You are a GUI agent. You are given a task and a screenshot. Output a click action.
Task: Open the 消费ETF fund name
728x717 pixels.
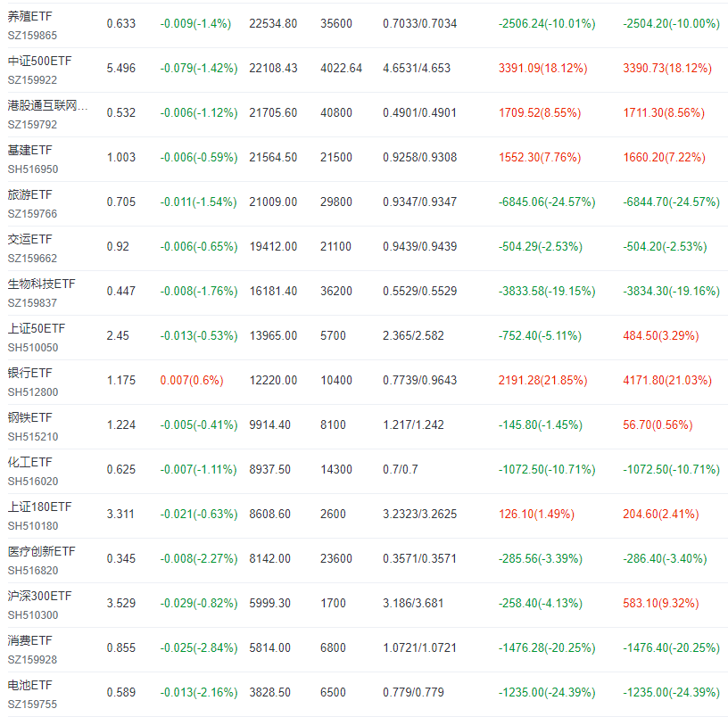click(29, 640)
